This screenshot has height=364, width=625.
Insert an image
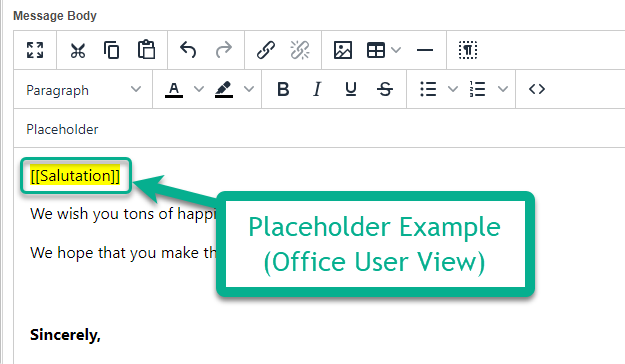point(343,50)
